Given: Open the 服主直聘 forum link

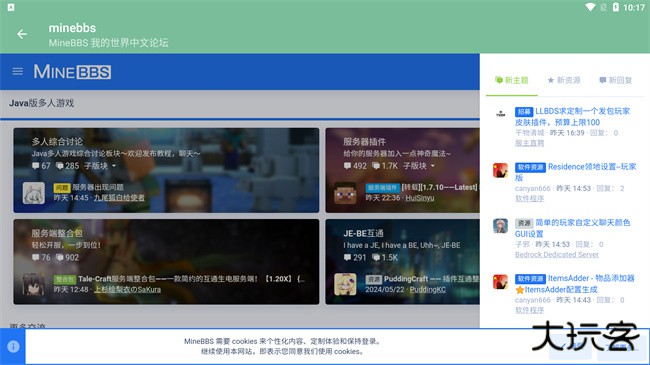Looking at the screenshot, I should [x=529, y=143].
